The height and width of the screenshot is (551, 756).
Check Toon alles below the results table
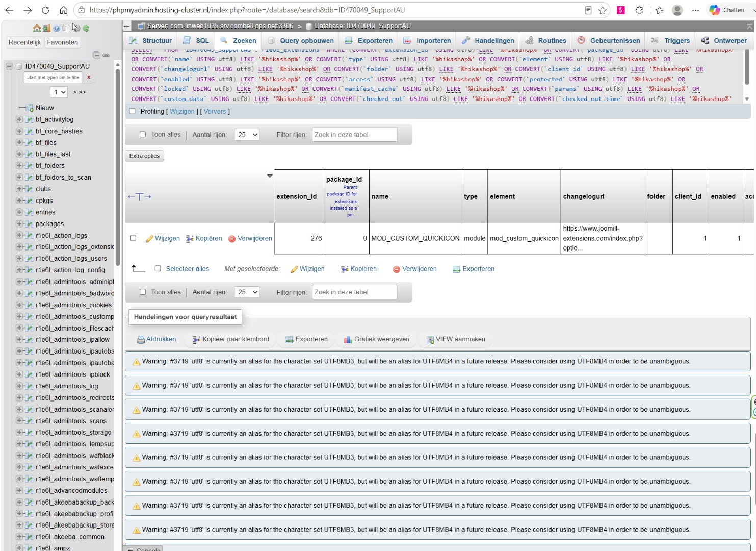pyautogui.click(x=143, y=292)
